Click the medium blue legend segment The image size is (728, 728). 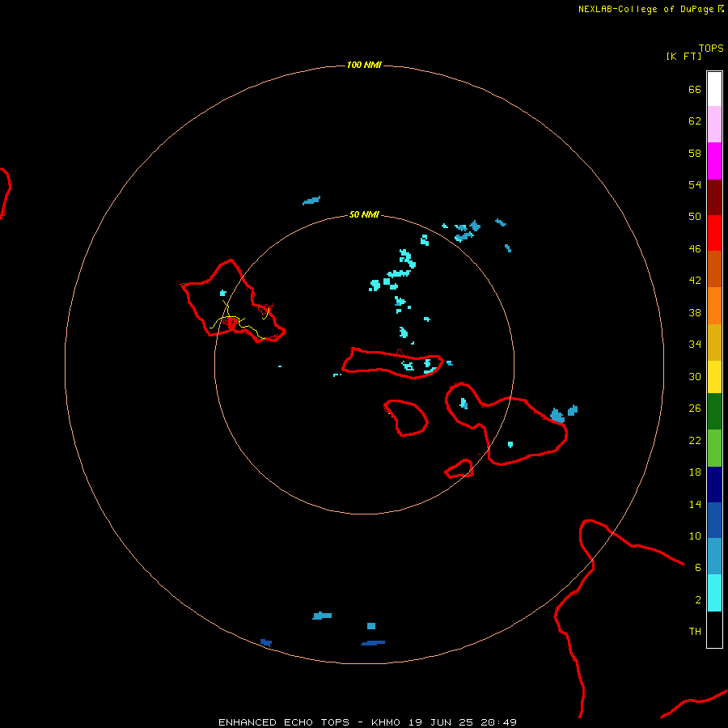tap(714, 520)
